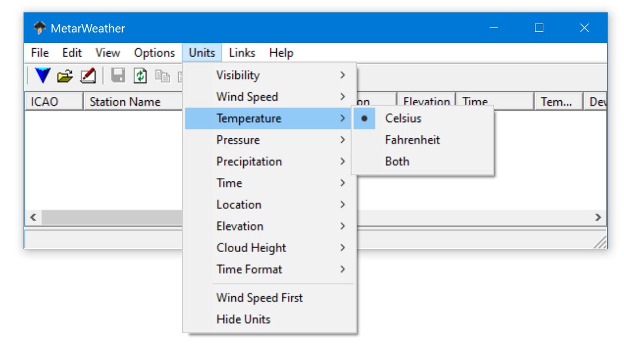624x364 pixels.
Task: Click the horizontal scrollbar right arrow
Action: point(598,217)
